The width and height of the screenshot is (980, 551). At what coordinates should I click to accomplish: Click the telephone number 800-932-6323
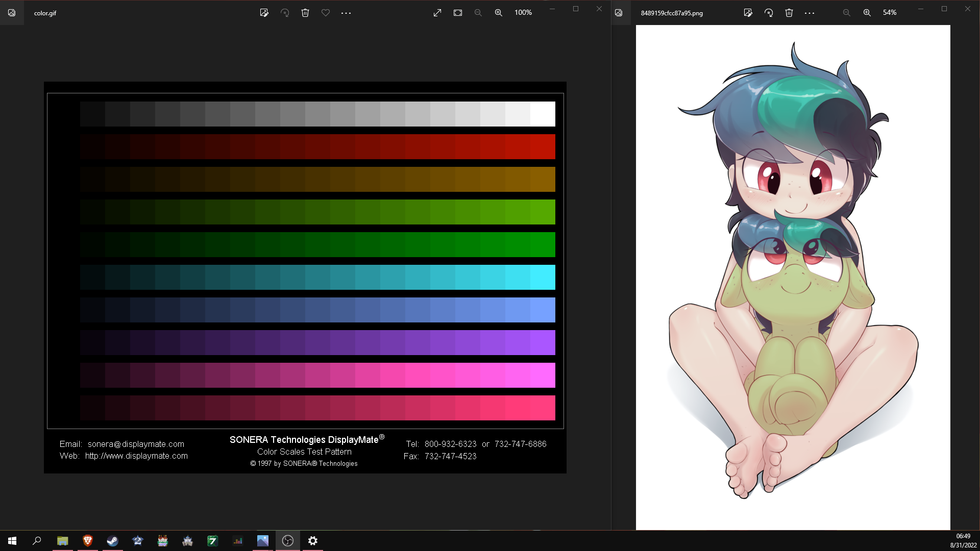tap(450, 444)
